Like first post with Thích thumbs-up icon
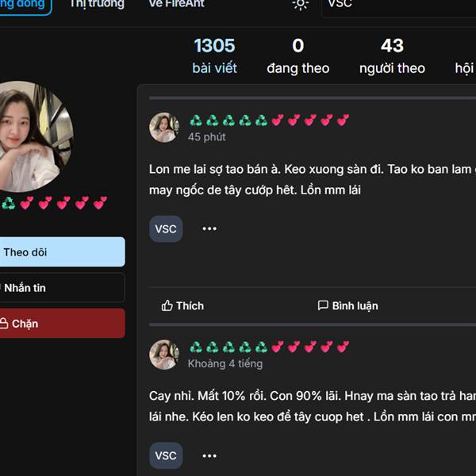 167,305
